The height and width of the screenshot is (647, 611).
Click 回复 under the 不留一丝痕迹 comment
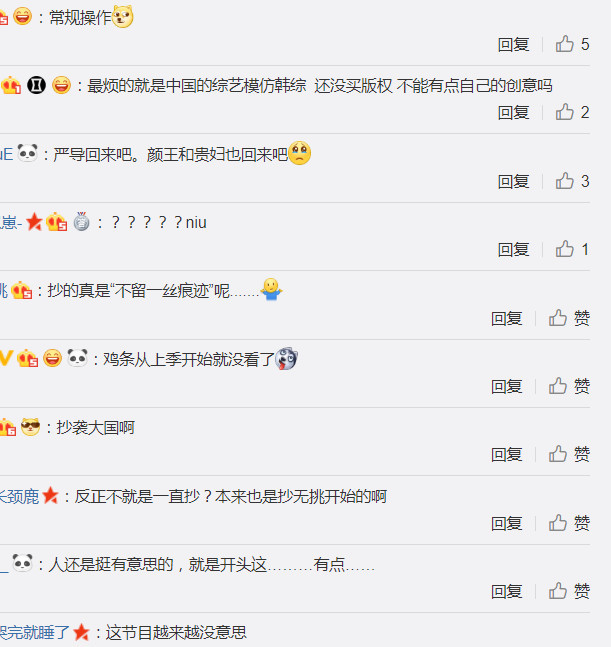[507, 318]
